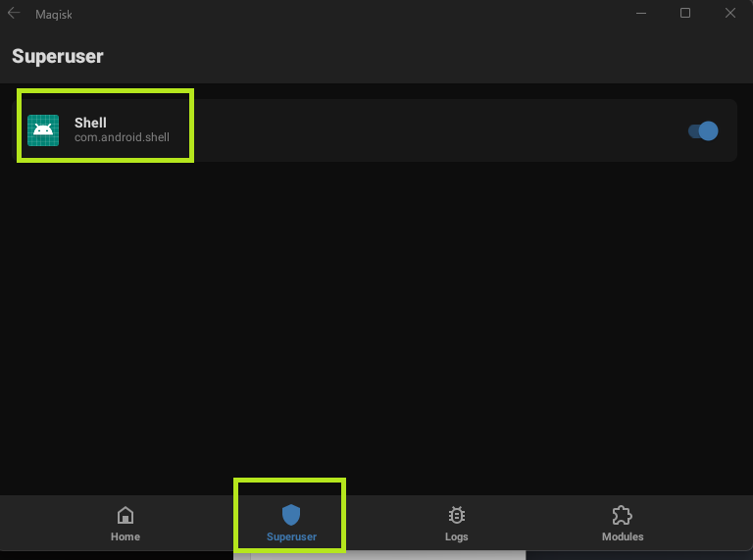The width and height of the screenshot is (753, 560).
Task: Open the Logs tab label
Action: coord(456,536)
